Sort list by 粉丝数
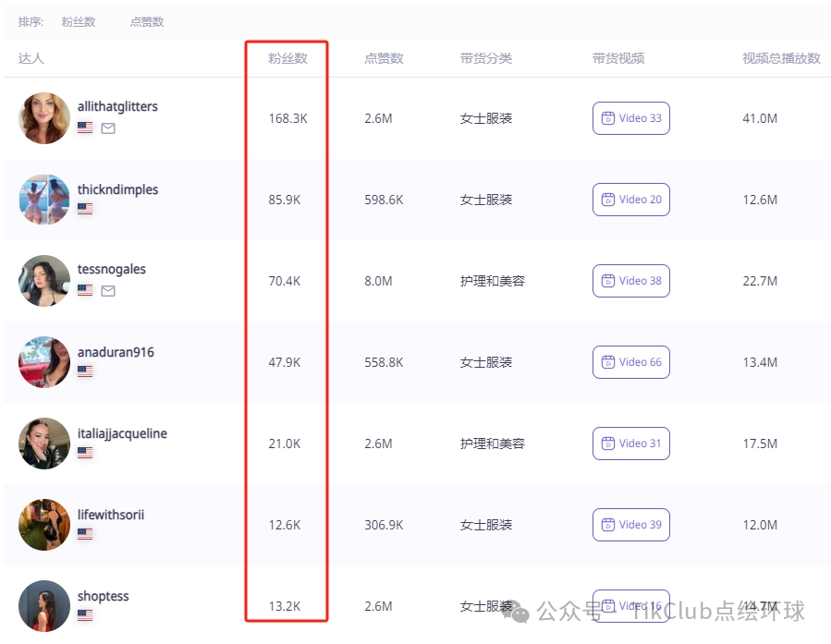 point(79,21)
